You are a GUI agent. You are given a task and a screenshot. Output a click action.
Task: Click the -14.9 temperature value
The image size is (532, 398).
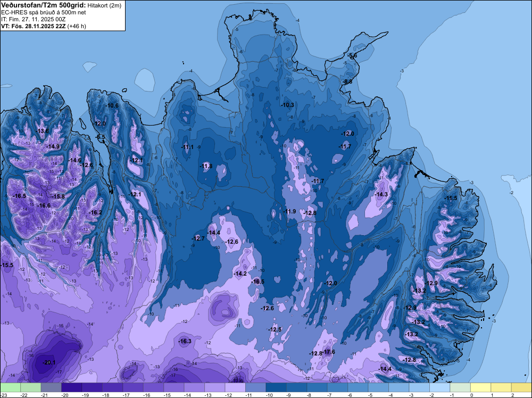pos(53,146)
